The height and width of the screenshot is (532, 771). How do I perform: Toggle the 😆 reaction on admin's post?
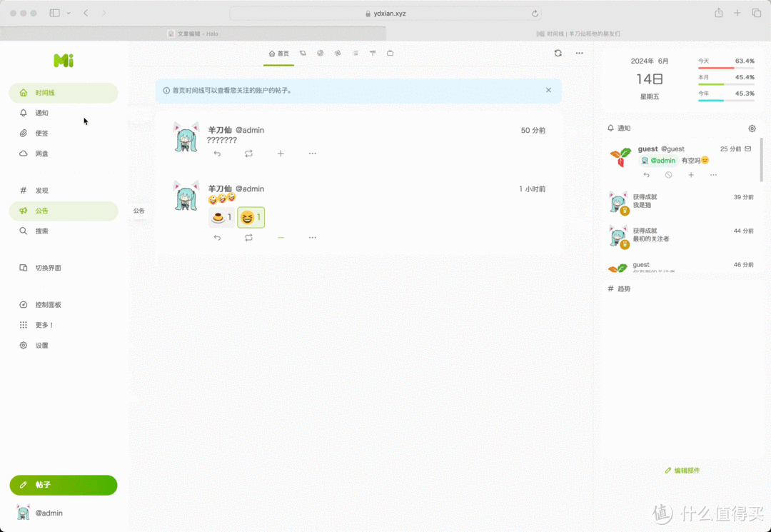[x=251, y=217]
